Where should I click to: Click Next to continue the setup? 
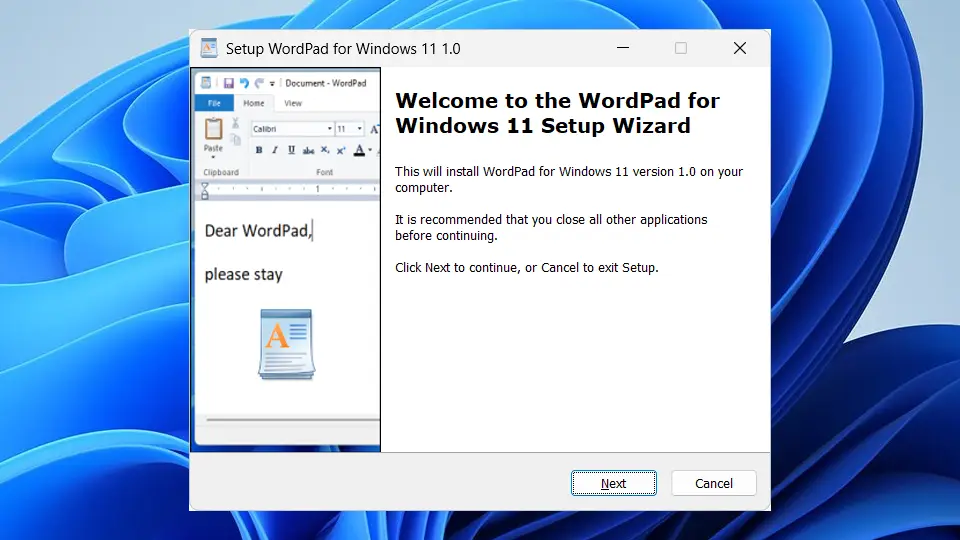tap(613, 483)
